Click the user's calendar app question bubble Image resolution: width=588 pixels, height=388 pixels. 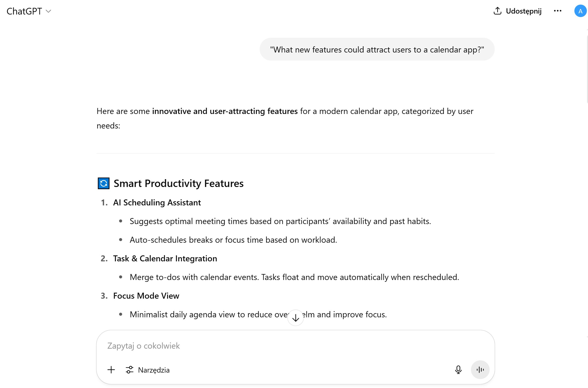377,50
